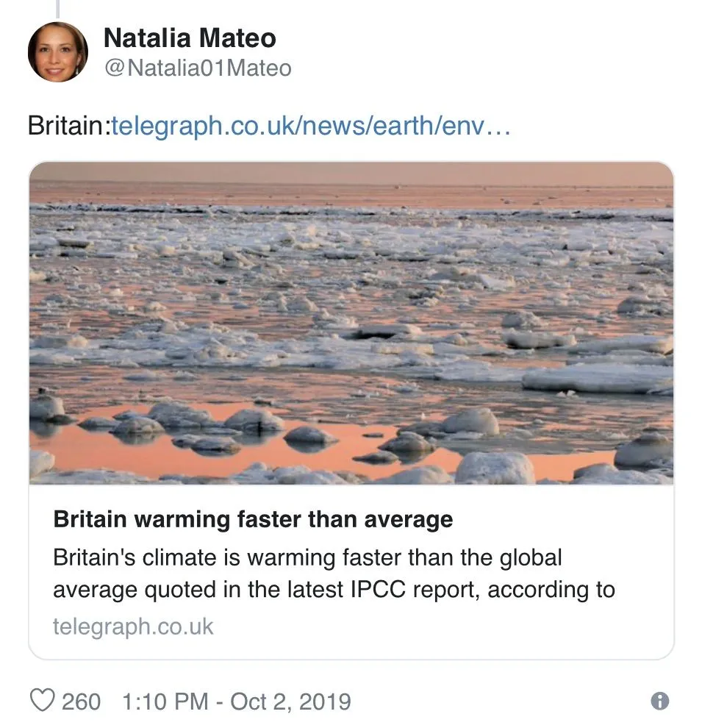The image size is (702, 728).
Task: Click headline "Britain warming faster than average"
Action: click(x=253, y=520)
